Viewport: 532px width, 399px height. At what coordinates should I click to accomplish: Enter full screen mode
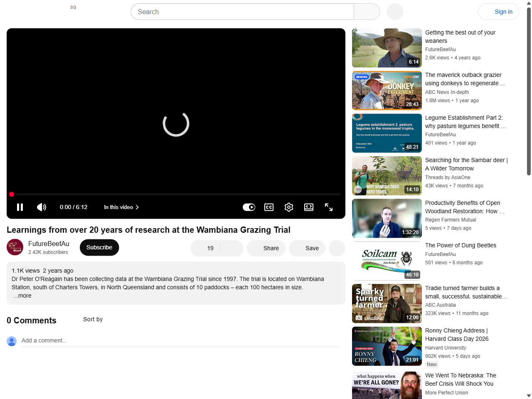[329, 207]
